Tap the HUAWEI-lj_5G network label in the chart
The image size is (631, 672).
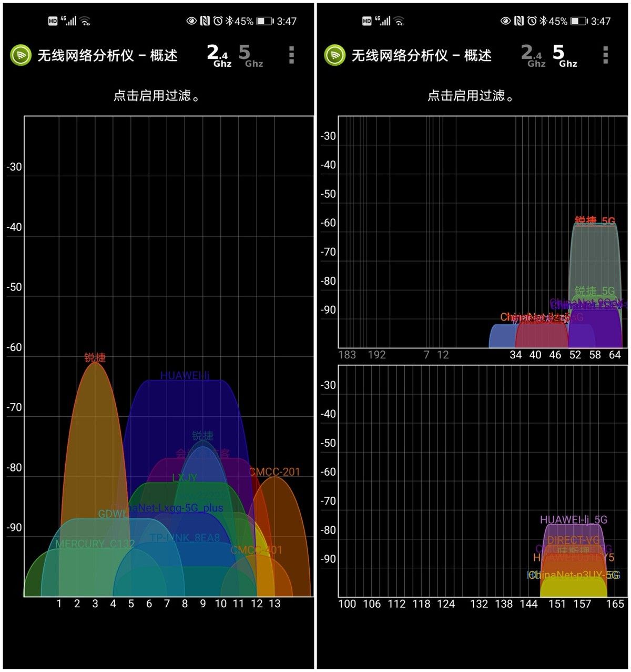pyautogui.click(x=573, y=520)
